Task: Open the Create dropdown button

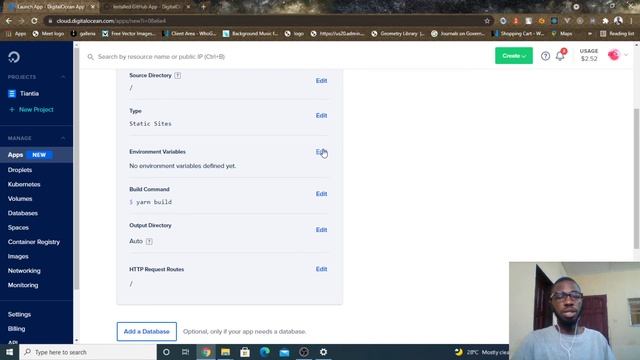Action: tap(513, 56)
